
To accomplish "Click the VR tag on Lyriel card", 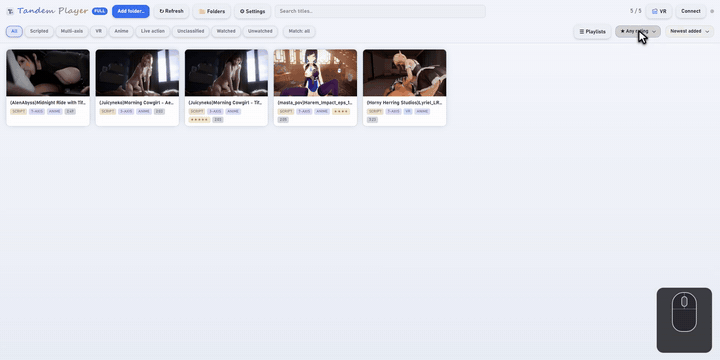I will [x=408, y=112].
